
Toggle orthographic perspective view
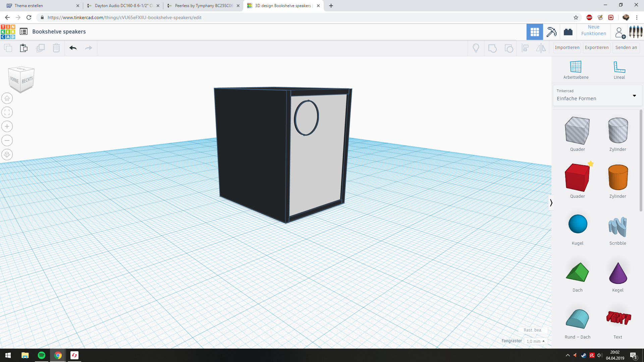pos(7,155)
